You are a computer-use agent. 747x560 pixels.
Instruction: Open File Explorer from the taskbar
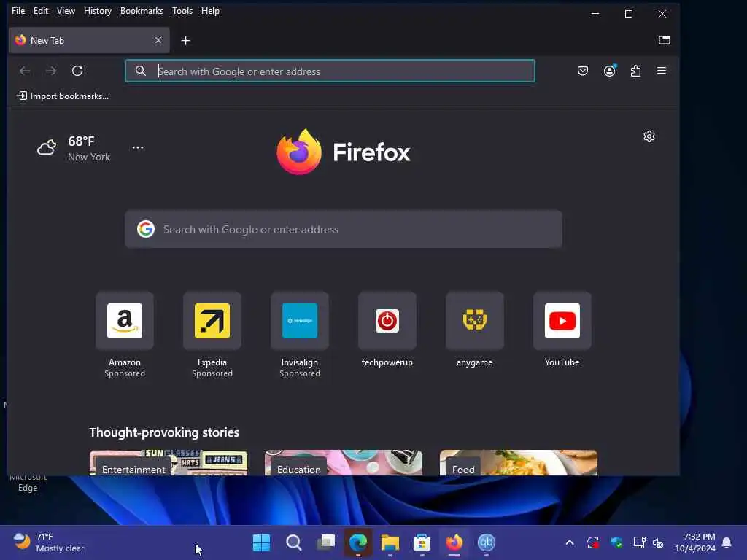coord(390,542)
